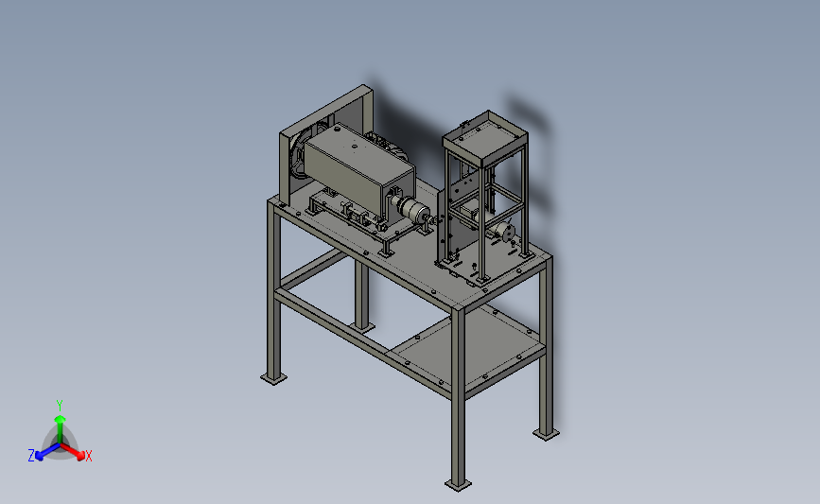Select the cylindrical coupling beside the housing box
The height and width of the screenshot is (504, 820).
pos(413,210)
